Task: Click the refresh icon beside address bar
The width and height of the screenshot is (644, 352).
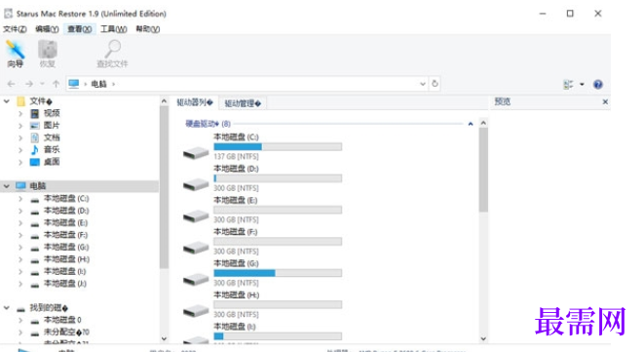Action: pyautogui.click(x=435, y=84)
